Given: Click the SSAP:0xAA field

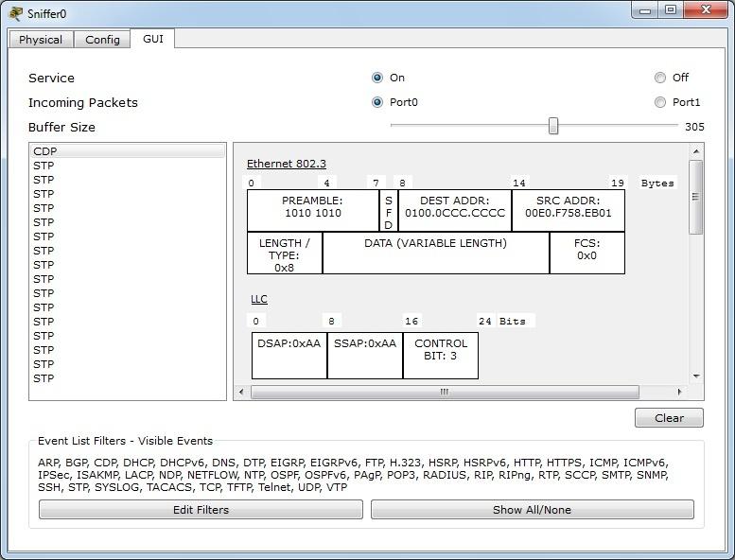Looking at the screenshot, I should coord(365,356).
